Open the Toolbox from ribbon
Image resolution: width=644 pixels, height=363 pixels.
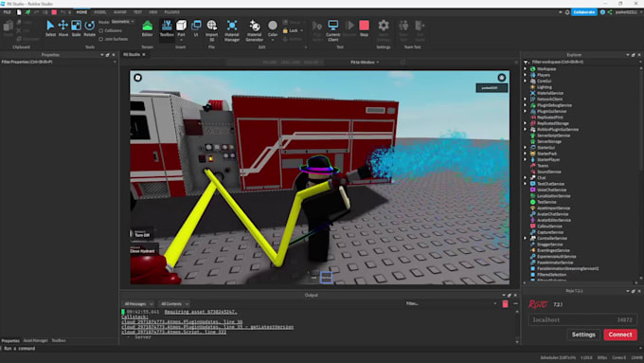[167, 28]
